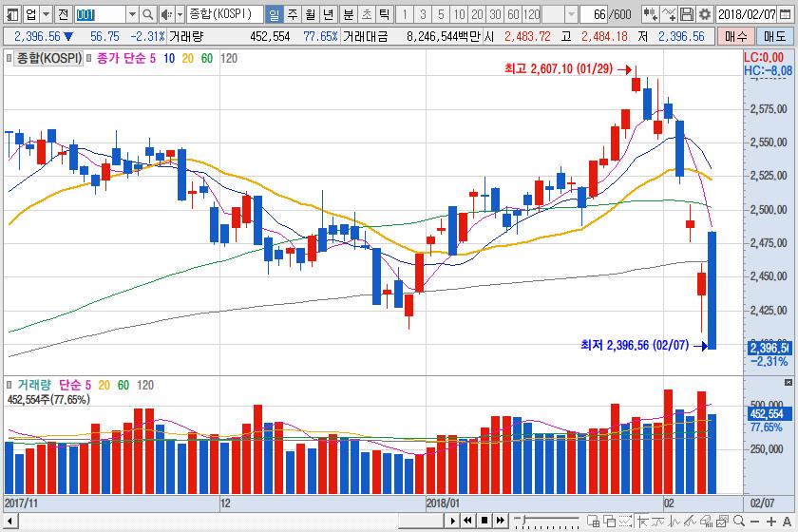This screenshot has width=798, height=532.
Task: Switch to the 월 monthly period
Action: (311, 14)
